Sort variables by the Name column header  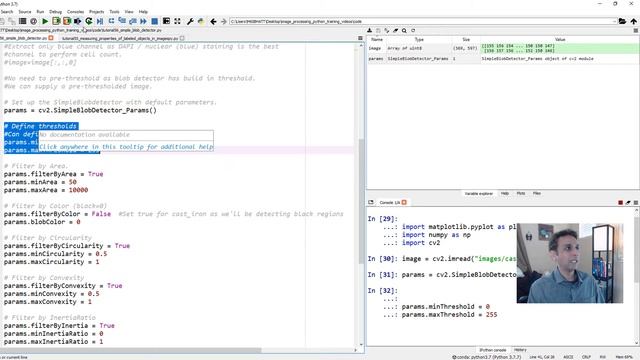click(377, 40)
